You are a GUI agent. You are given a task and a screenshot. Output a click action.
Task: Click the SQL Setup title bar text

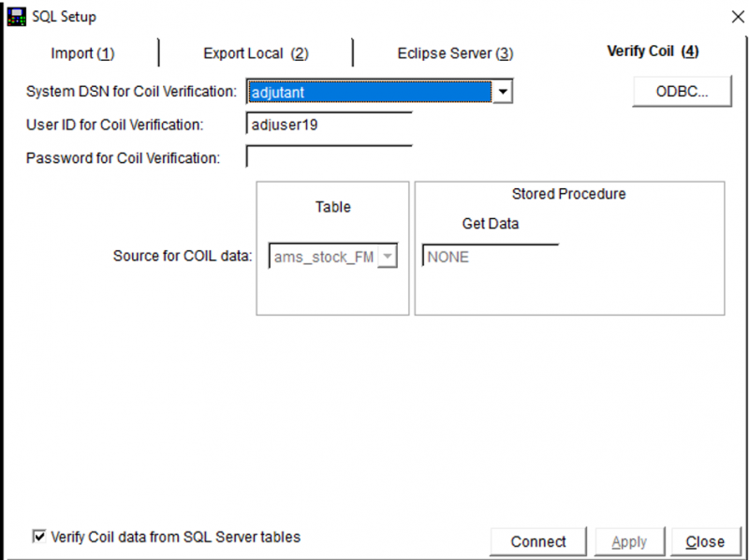[x=65, y=17]
